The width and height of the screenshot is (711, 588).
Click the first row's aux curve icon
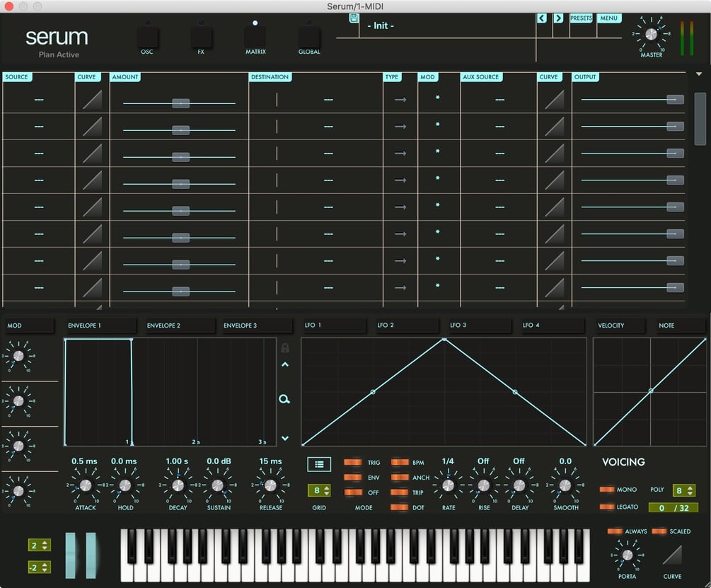click(x=554, y=100)
